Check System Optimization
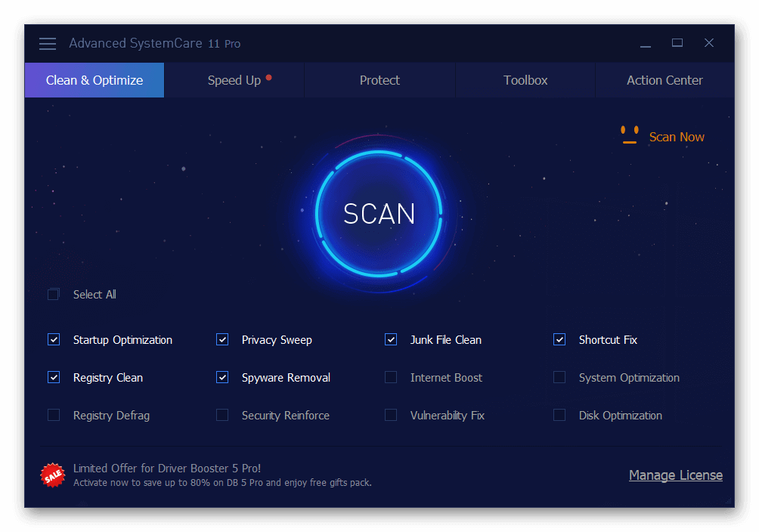Viewport: 759px width, 532px height. point(559,377)
